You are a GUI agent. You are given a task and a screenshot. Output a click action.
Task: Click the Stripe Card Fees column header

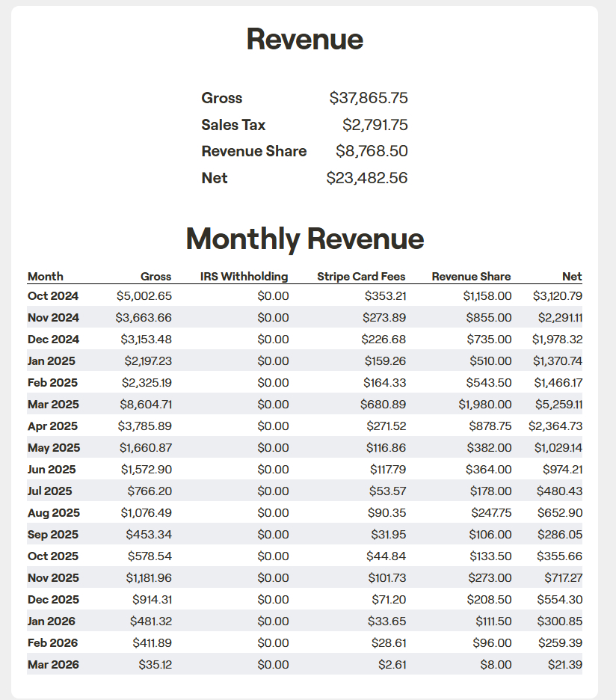pyautogui.click(x=361, y=276)
